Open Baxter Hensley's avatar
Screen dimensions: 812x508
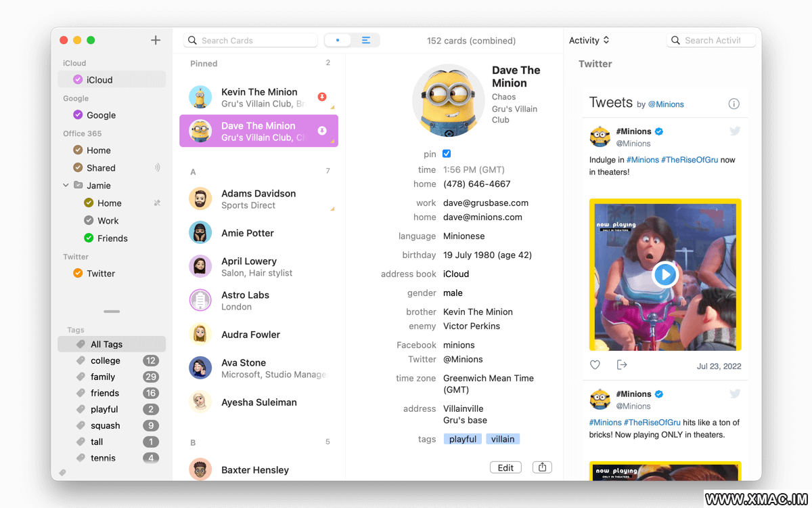coord(200,470)
